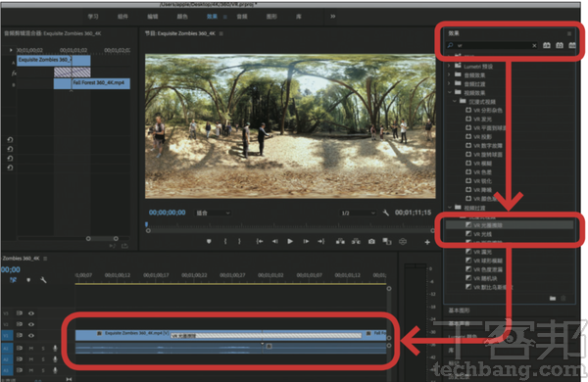Expand the 音频过渡 folder
Image resolution: width=588 pixels, height=382 pixels.
449,84
